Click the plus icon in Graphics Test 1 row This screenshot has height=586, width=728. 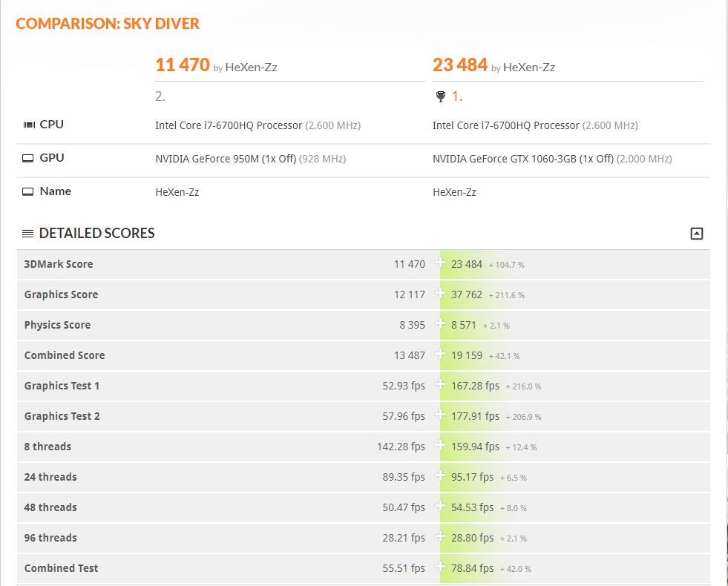[439, 385]
